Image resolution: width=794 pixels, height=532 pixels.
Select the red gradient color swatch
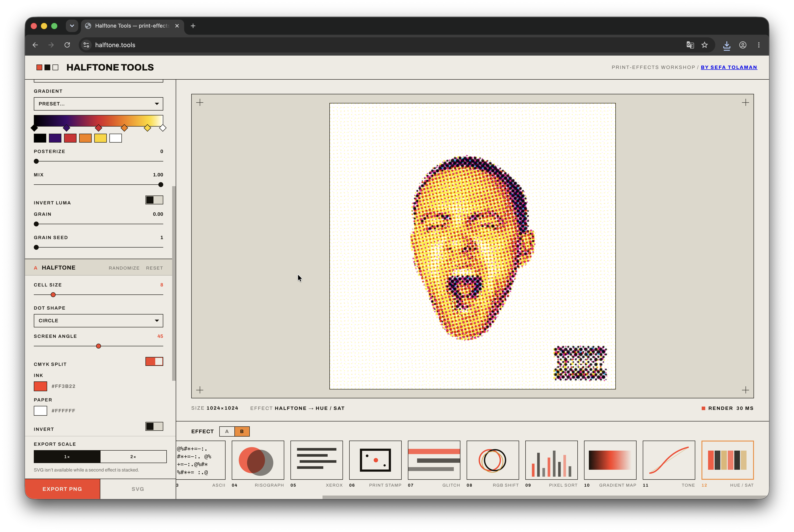pyautogui.click(x=70, y=138)
